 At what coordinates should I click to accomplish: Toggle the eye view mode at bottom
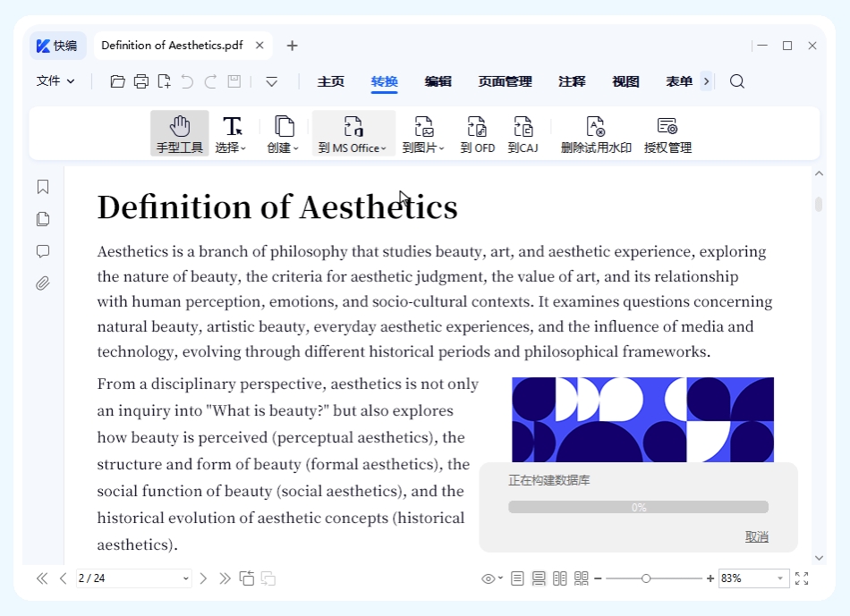489,578
